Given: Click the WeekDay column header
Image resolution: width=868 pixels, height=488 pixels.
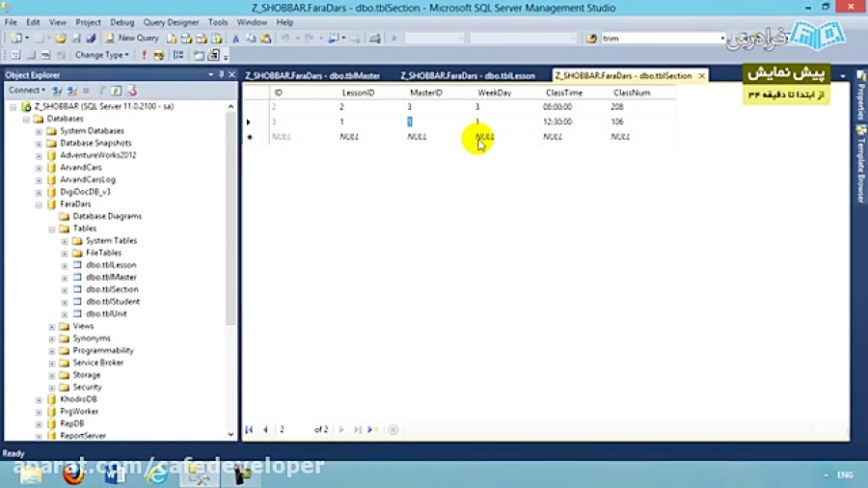Looking at the screenshot, I should pyautogui.click(x=495, y=93).
